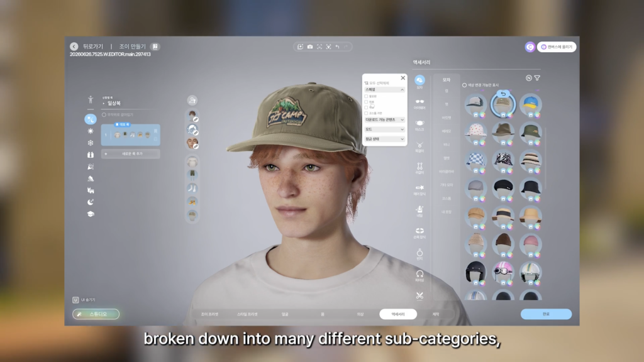Select the 목걸이 necklace category
The width and height of the screenshot is (644, 362).
[419, 147]
